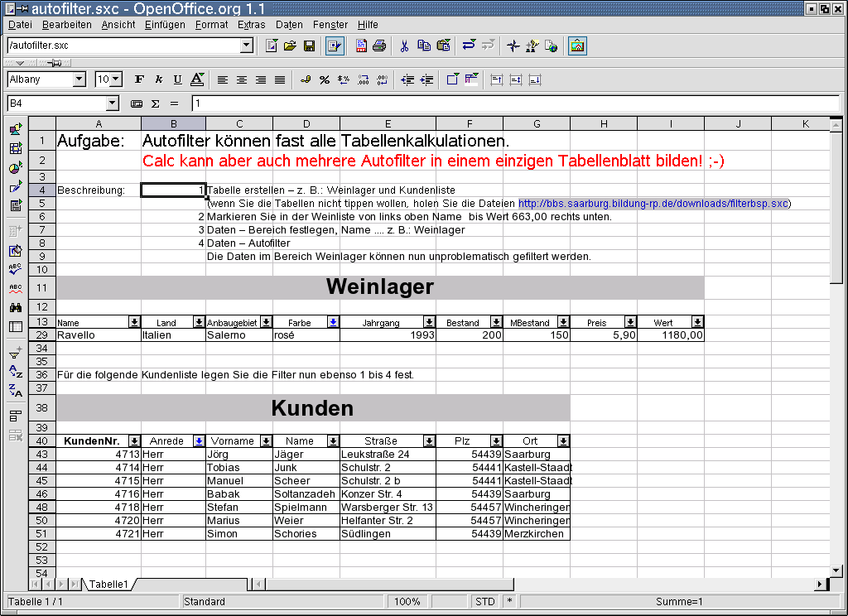The image size is (848, 616).
Task: Click the percent number format icon
Action: click(x=325, y=79)
